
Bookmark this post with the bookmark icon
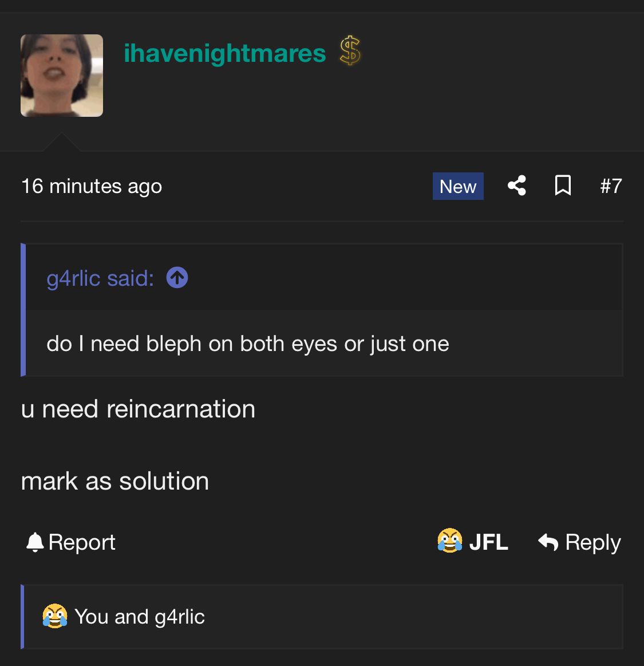pyautogui.click(x=563, y=186)
